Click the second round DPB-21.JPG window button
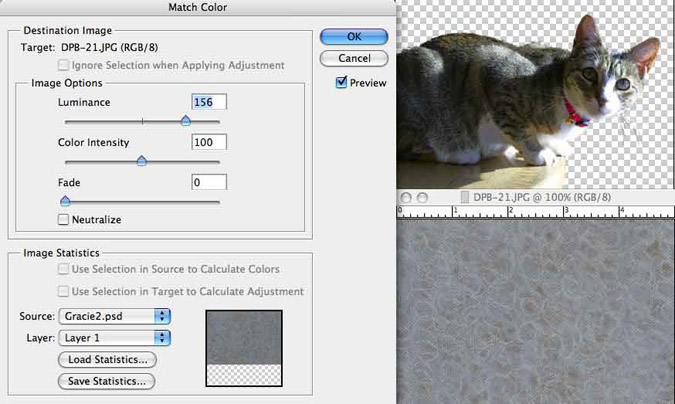The width and height of the screenshot is (675, 404). (422, 197)
